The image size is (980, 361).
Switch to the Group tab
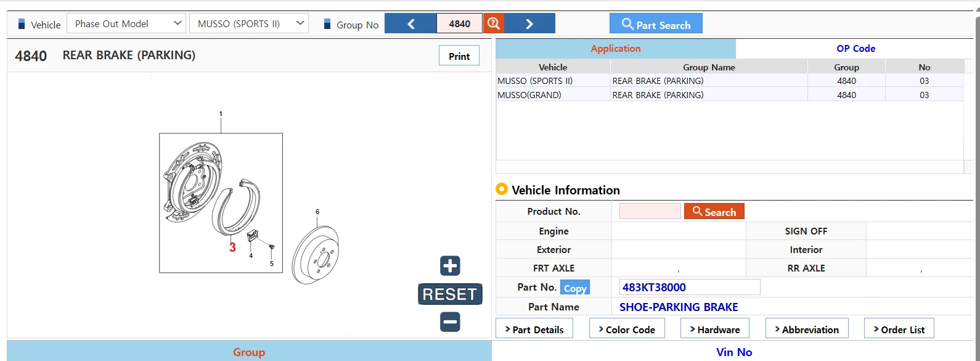click(249, 352)
